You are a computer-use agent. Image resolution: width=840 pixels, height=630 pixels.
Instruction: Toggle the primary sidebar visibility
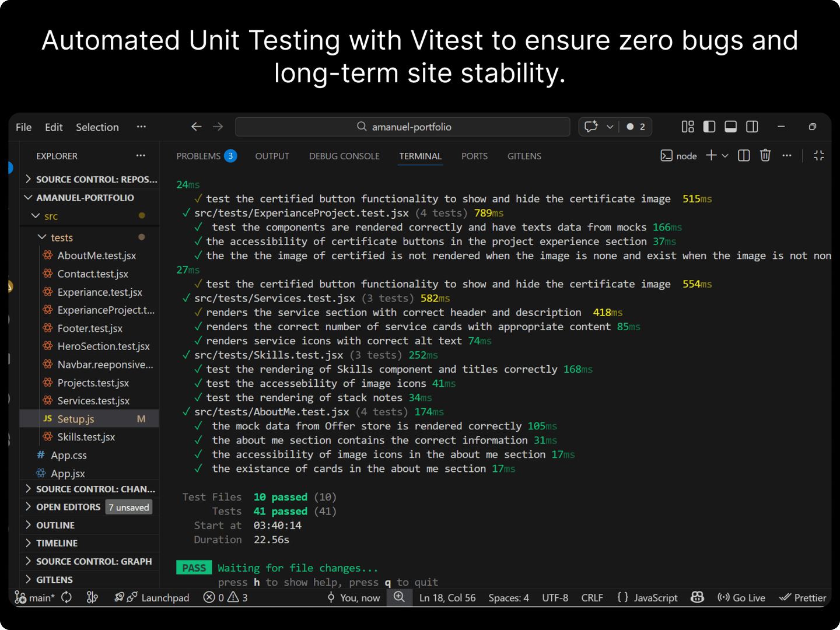pos(709,127)
